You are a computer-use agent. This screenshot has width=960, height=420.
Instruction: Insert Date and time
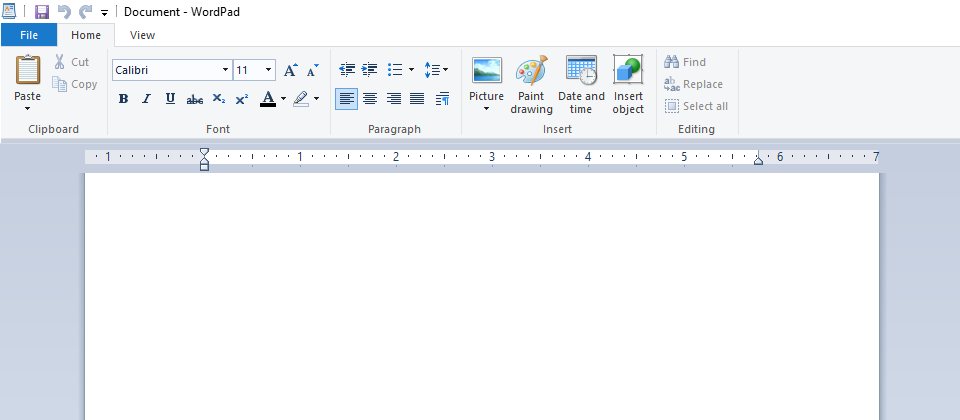click(x=581, y=85)
